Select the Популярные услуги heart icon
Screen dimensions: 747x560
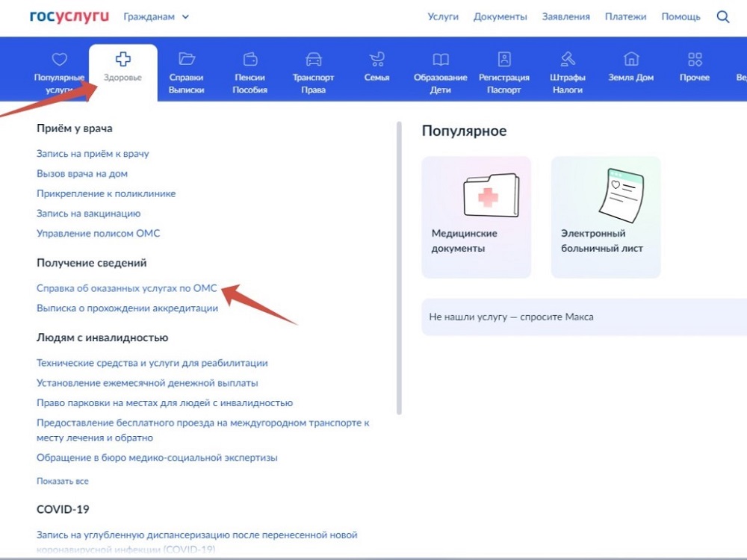(x=59, y=59)
